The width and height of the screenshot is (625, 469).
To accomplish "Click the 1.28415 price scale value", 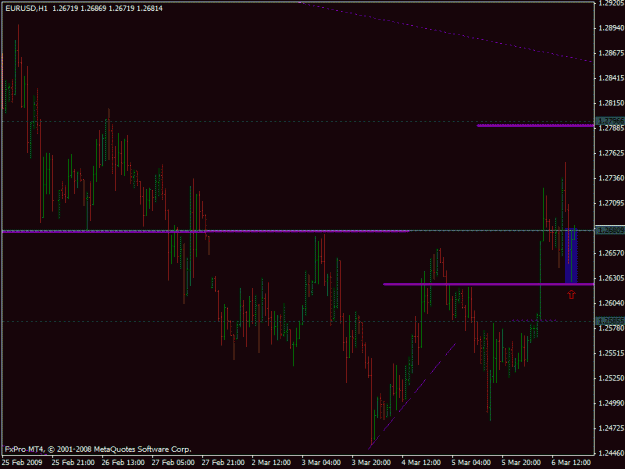I will pyautogui.click(x=611, y=78).
